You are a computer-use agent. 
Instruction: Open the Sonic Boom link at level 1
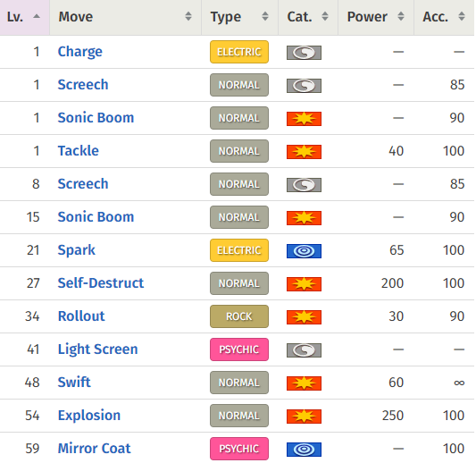click(x=96, y=118)
